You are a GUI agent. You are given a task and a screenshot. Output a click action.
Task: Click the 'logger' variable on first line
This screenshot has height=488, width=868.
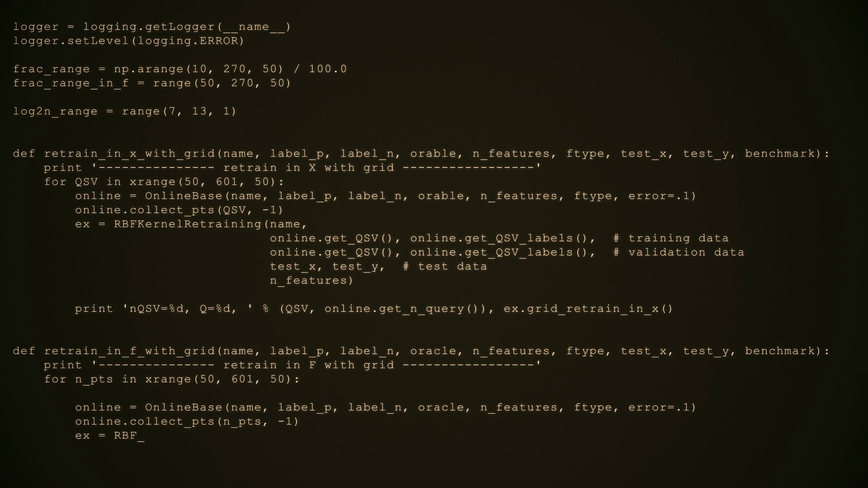[36, 27]
